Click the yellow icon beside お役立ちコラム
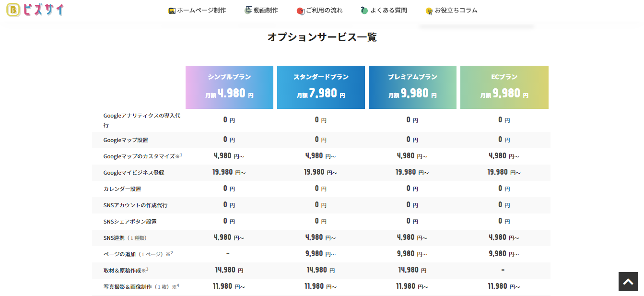Image resolution: width=644 pixels, height=296 pixels. [x=429, y=11]
